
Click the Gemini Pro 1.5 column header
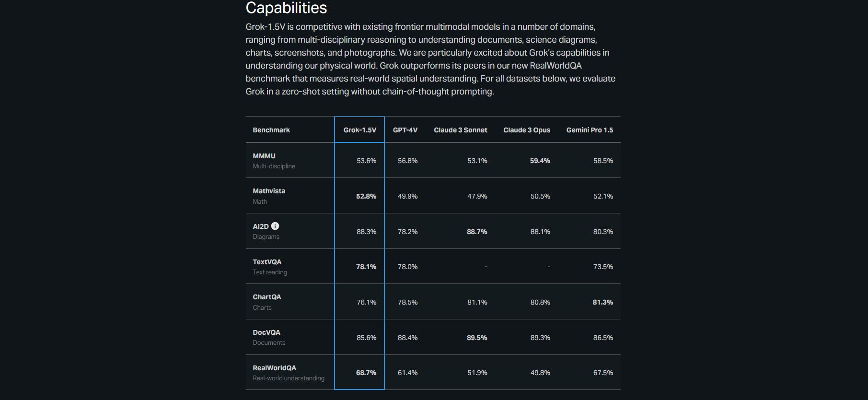(590, 130)
